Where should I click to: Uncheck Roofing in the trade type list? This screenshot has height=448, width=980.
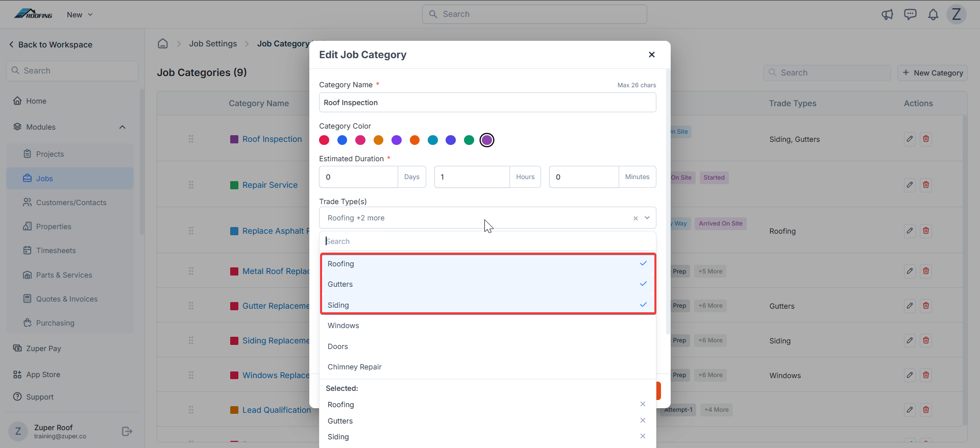tap(487, 264)
